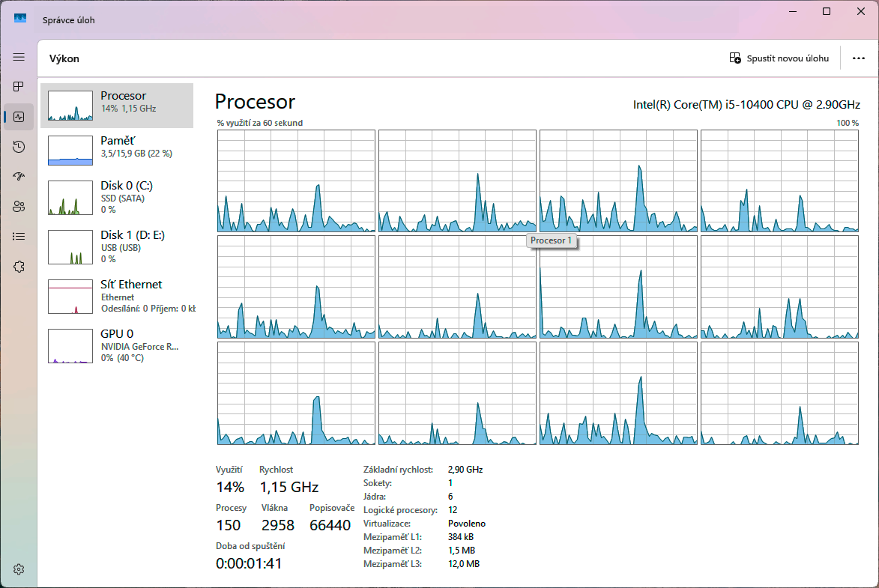Click the Spustit novou úlohu button
This screenshot has width=879, height=588.
point(779,58)
